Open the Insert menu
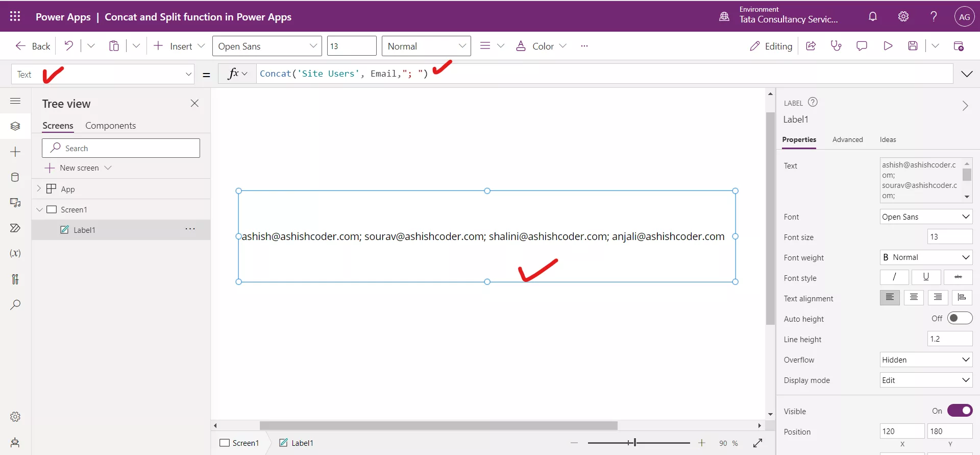Image resolution: width=980 pixels, height=455 pixels. click(179, 46)
